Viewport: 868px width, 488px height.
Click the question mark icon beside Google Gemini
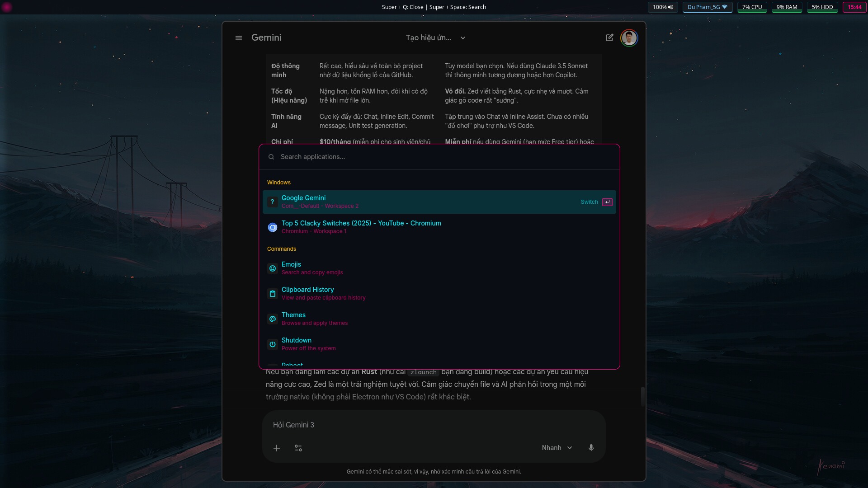click(x=273, y=202)
